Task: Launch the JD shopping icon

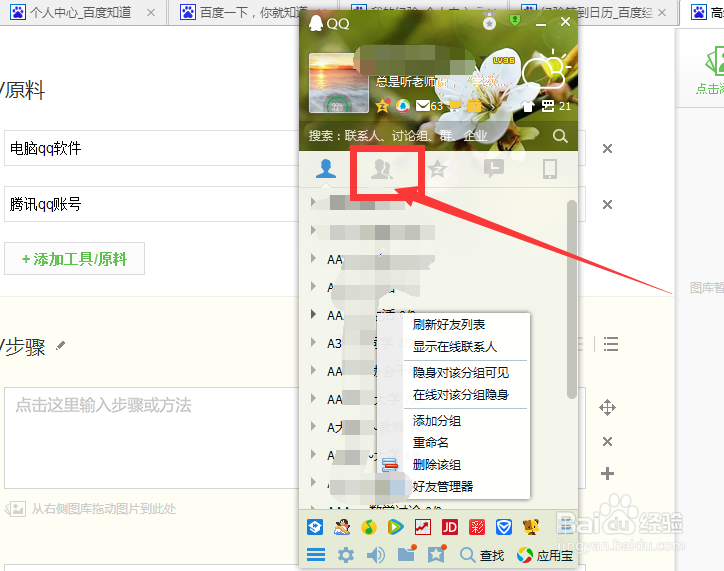Action: (450, 527)
